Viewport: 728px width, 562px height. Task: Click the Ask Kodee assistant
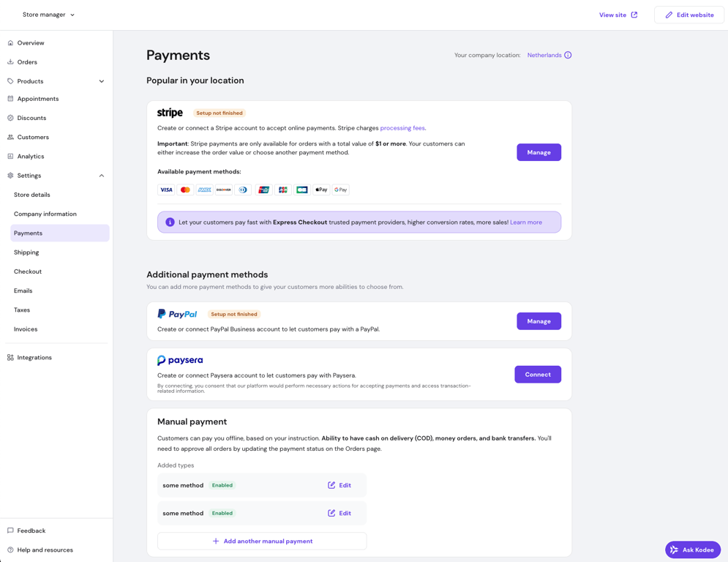(x=692, y=550)
